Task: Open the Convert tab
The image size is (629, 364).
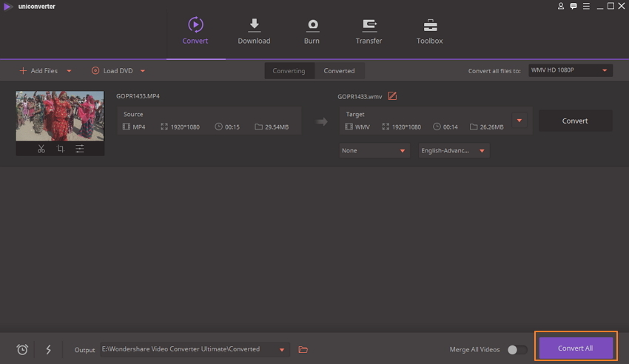Action: [195, 30]
